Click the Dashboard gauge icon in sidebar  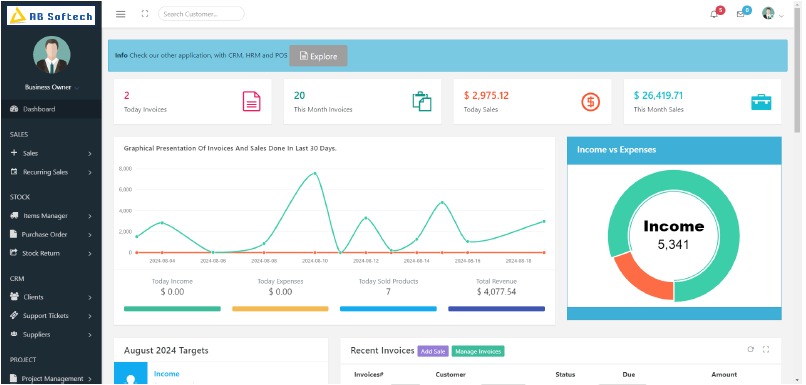tap(14, 109)
